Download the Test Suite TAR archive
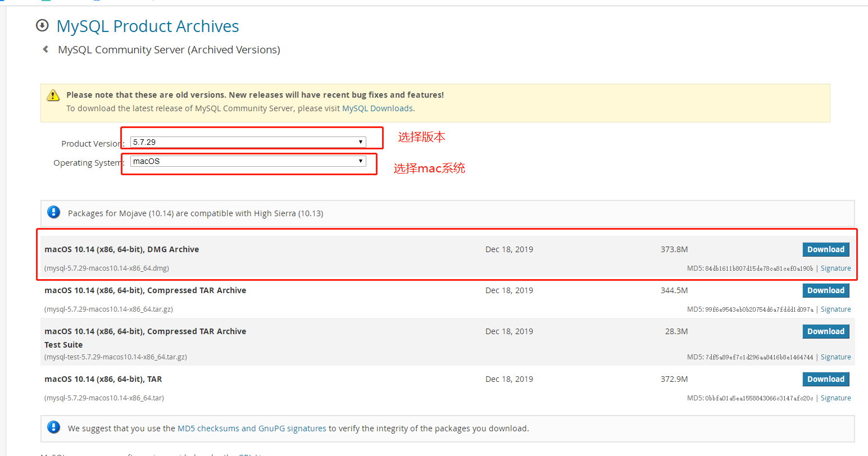This screenshot has height=456, width=868. [826, 331]
